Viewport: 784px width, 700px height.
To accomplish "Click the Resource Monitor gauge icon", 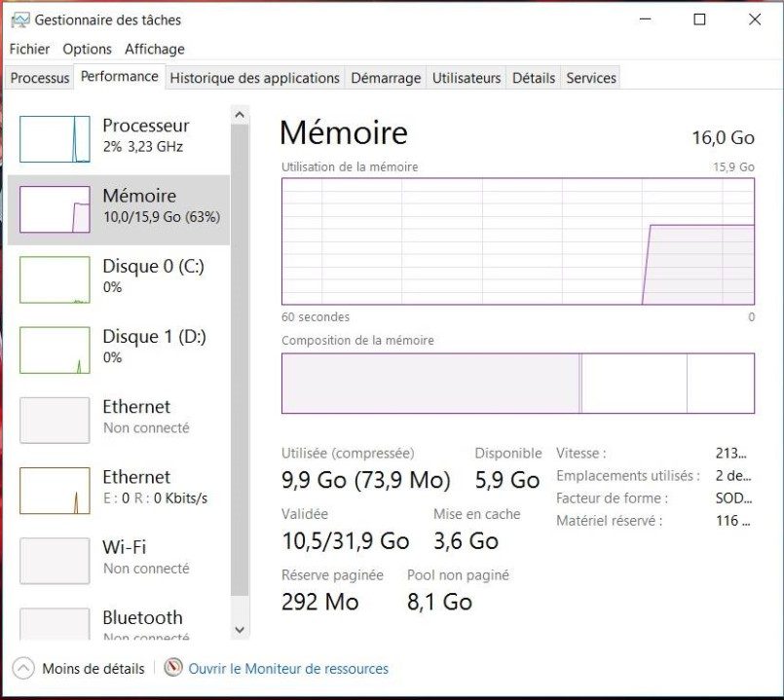I will click(173, 668).
